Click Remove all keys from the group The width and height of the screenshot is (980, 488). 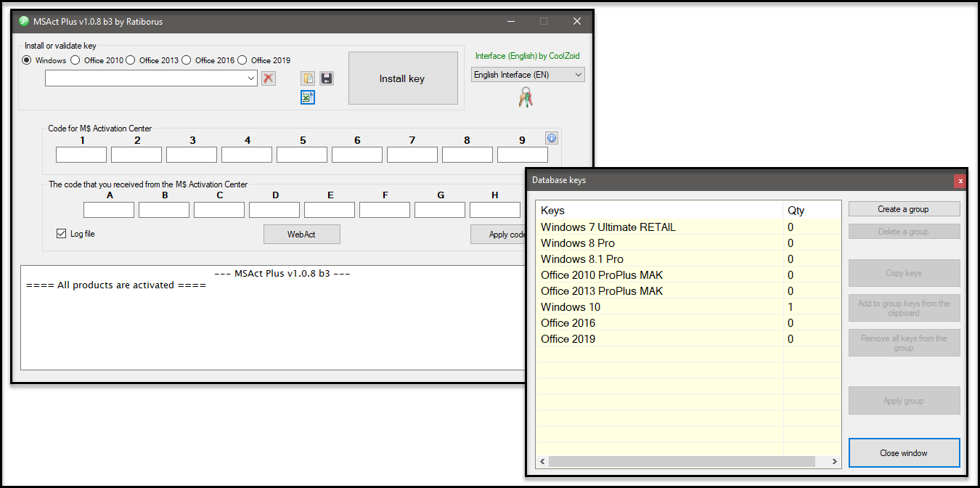(x=905, y=343)
